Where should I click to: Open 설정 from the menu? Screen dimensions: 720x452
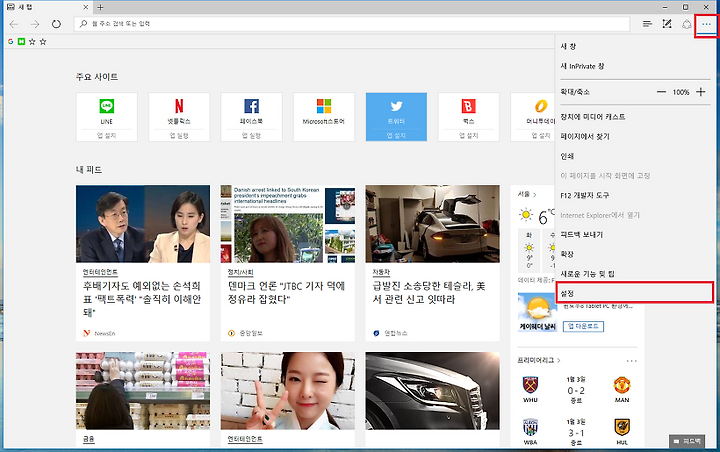(x=635, y=293)
